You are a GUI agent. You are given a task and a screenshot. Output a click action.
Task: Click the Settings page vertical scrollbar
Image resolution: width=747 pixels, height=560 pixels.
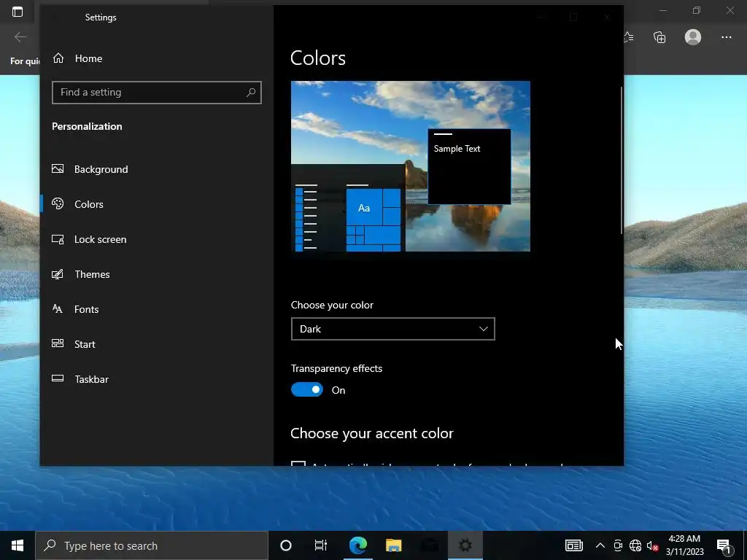coord(622,160)
